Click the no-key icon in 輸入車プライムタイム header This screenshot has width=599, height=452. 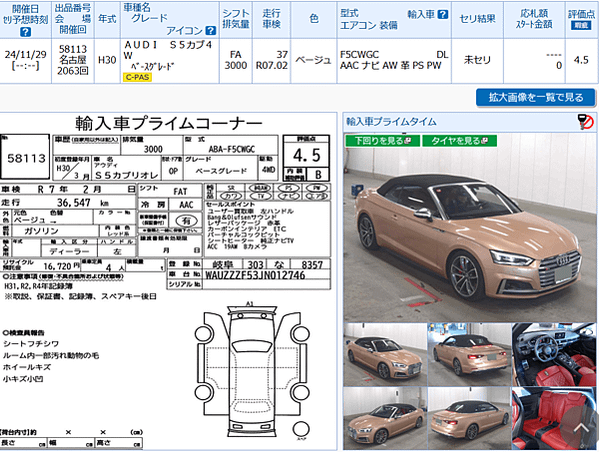click(x=585, y=122)
